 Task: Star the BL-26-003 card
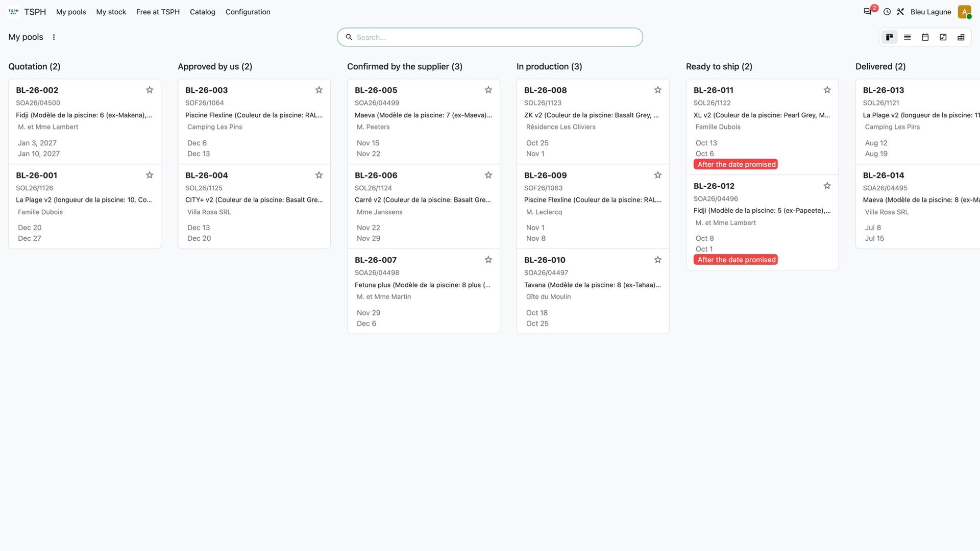coord(319,90)
